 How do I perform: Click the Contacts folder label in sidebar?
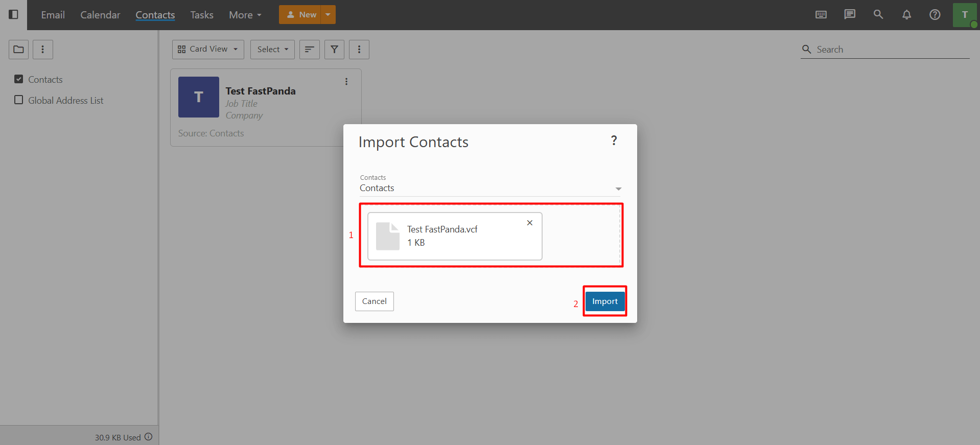pos(45,80)
